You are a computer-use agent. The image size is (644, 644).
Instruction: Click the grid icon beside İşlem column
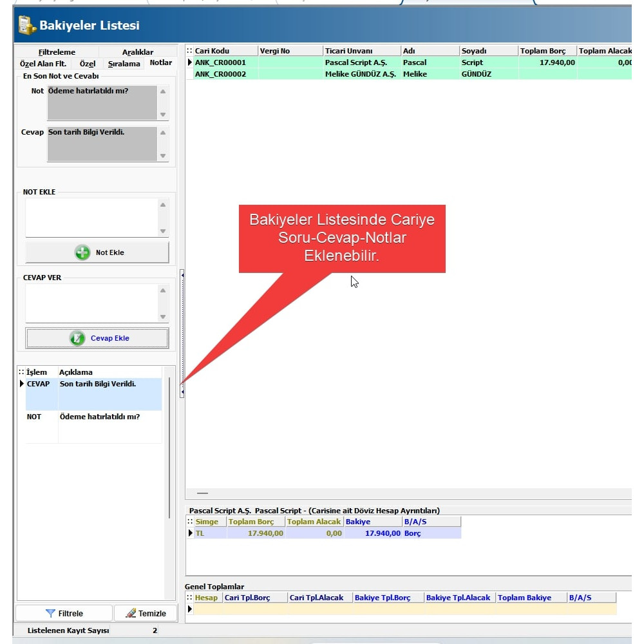tap(21, 372)
